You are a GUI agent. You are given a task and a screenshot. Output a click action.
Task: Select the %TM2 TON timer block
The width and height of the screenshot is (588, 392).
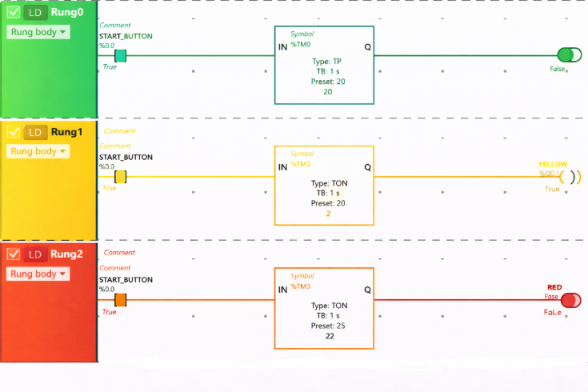(x=324, y=186)
